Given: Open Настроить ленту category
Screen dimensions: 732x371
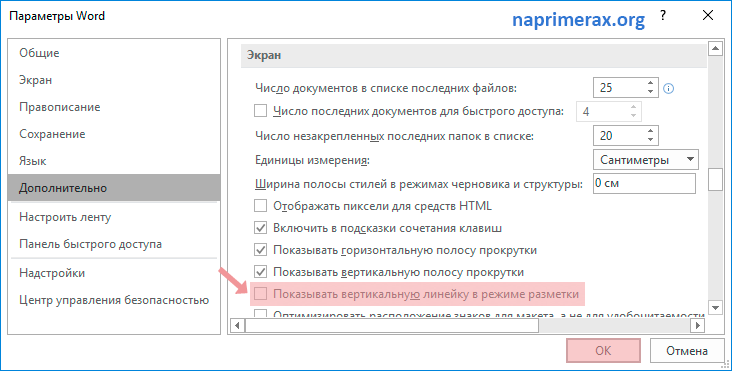Looking at the screenshot, I should pos(114,217).
